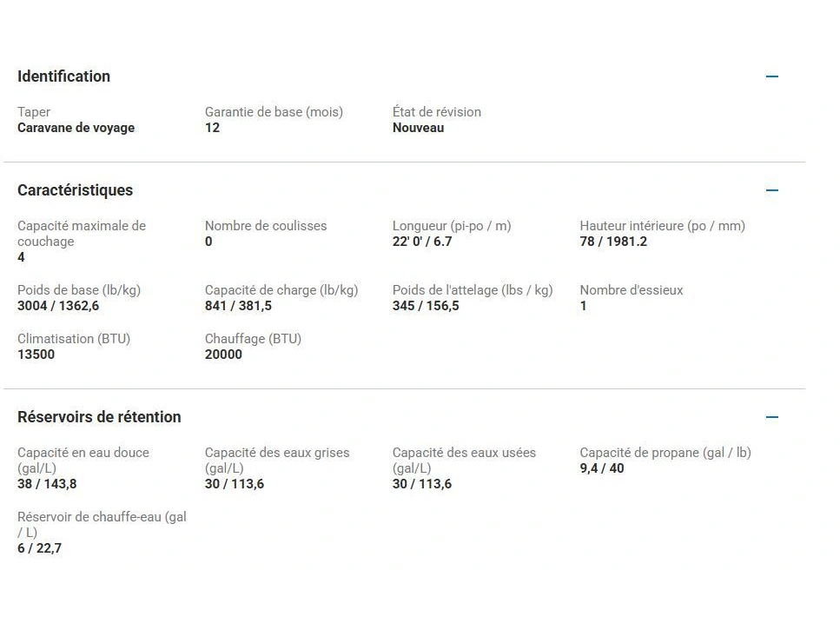Collapse the Réservoirs de rétention minus icon
The image size is (840, 630).
pyautogui.click(x=771, y=417)
